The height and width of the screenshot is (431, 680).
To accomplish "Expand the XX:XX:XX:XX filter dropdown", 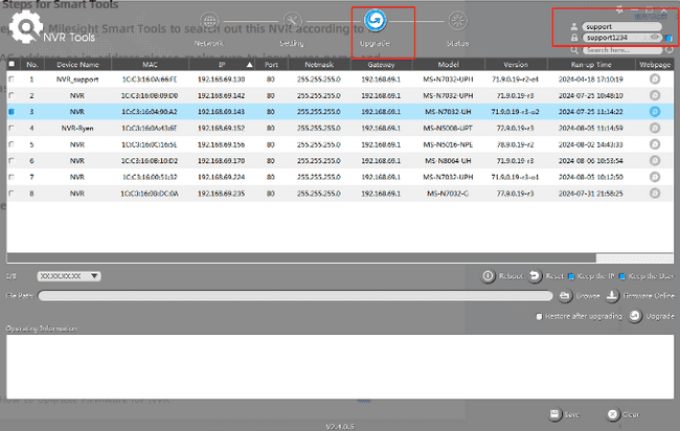I will pos(68,275).
